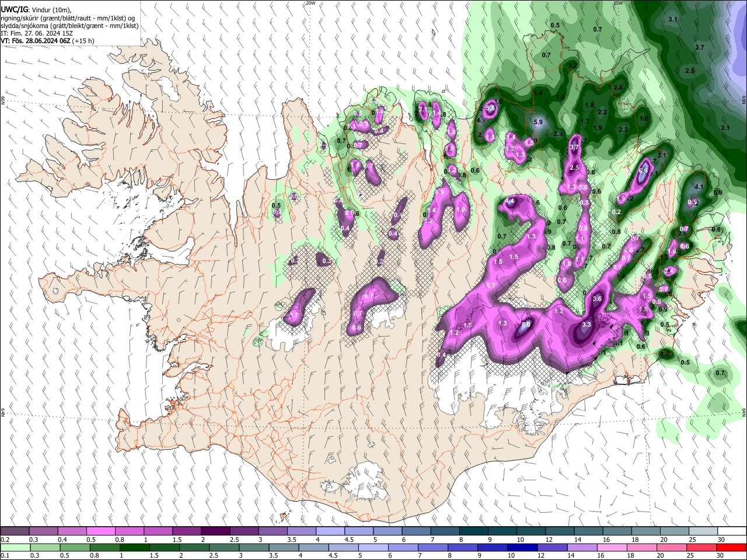
Task: Click the 0.1 label on rain scale
Action: [x=5, y=555]
